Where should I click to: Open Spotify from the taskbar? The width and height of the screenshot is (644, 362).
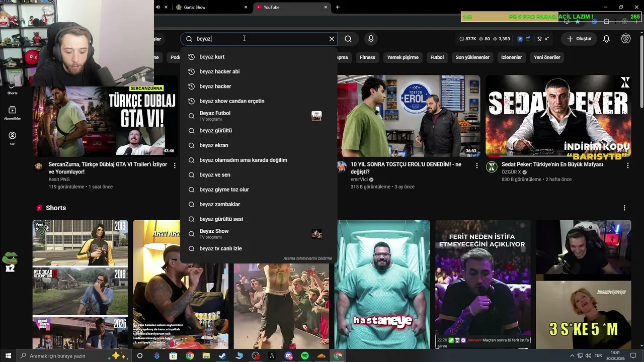tap(305, 356)
